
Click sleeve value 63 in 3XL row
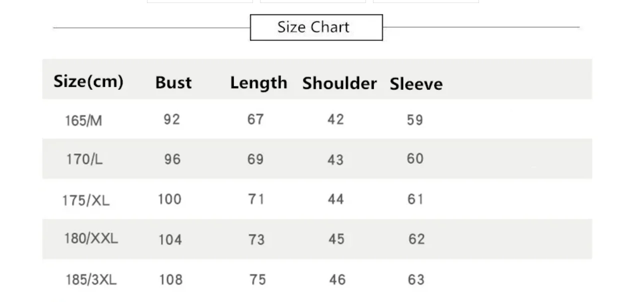416,279
